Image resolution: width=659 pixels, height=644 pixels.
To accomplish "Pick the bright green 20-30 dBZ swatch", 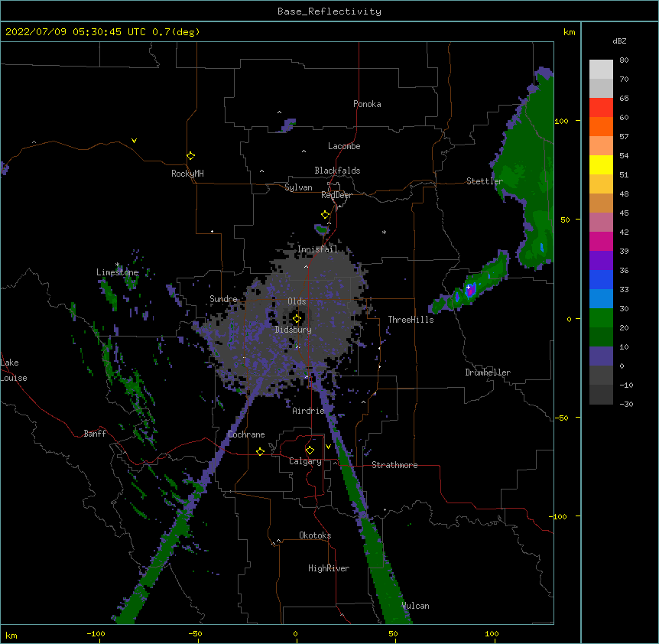I will coord(601,318).
